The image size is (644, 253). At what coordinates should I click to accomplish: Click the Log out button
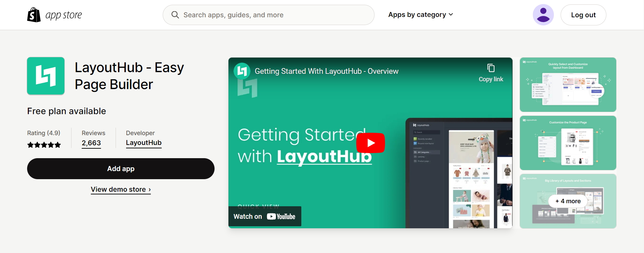583,15
